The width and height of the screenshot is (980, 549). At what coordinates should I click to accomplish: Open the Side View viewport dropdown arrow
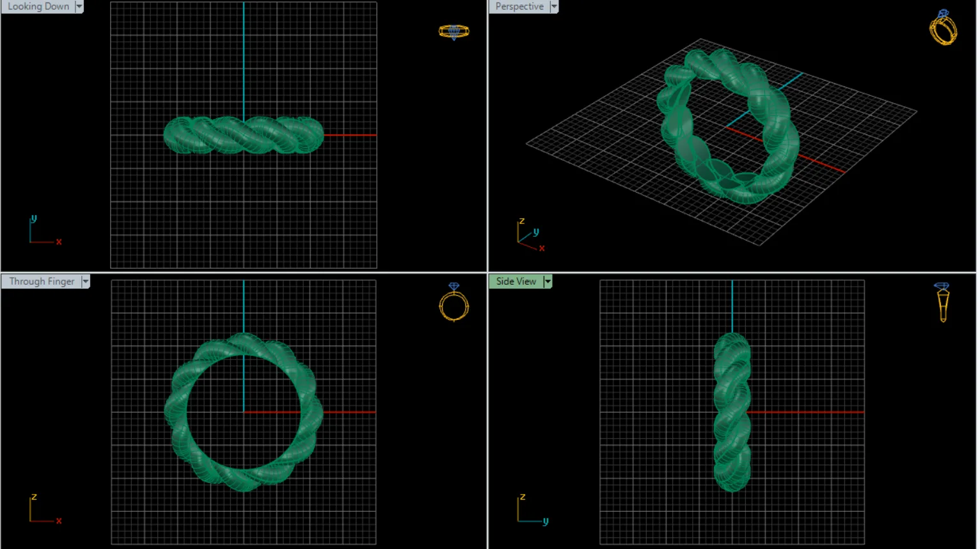pyautogui.click(x=548, y=282)
